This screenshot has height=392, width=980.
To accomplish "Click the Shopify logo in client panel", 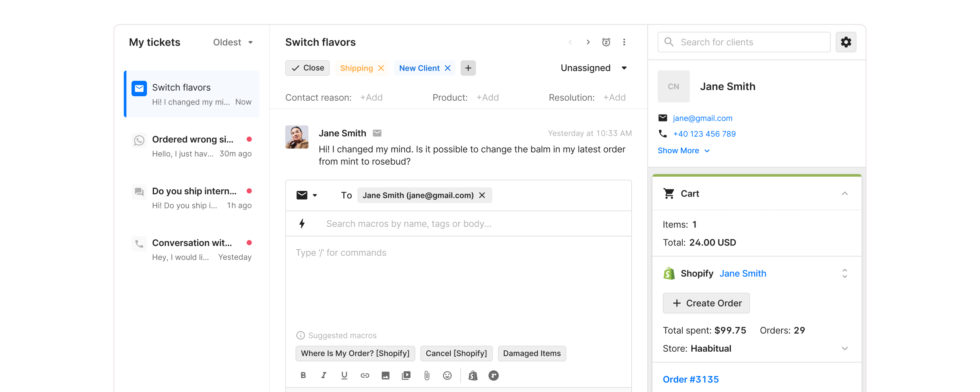I will pyautogui.click(x=669, y=273).
